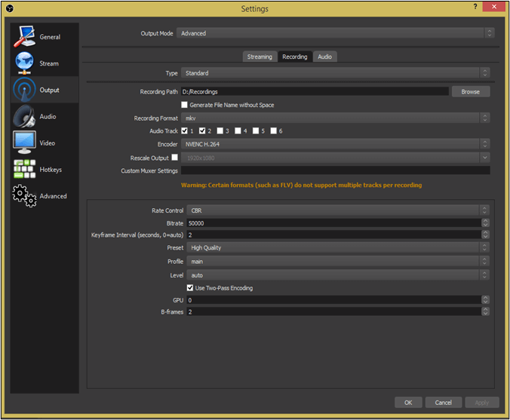
Task: Disable Use Two-Pass Encoding checkbox
Action: pyautogui.click(x=190, y=288)
